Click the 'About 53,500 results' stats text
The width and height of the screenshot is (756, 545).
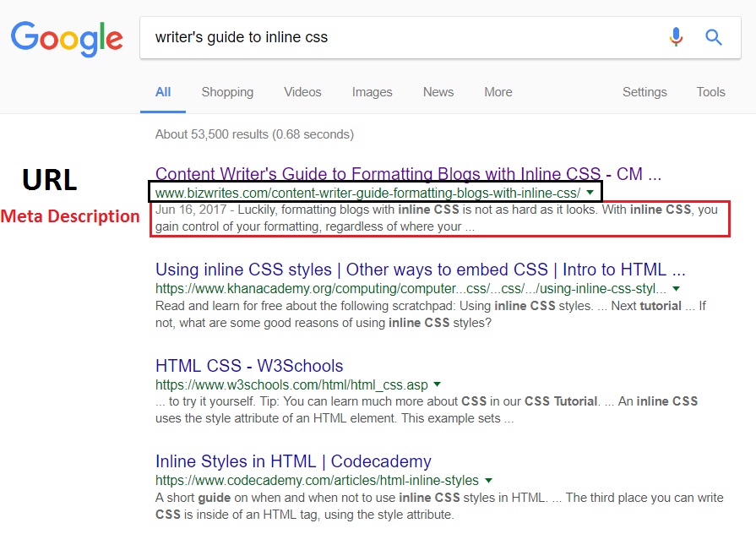254,134
